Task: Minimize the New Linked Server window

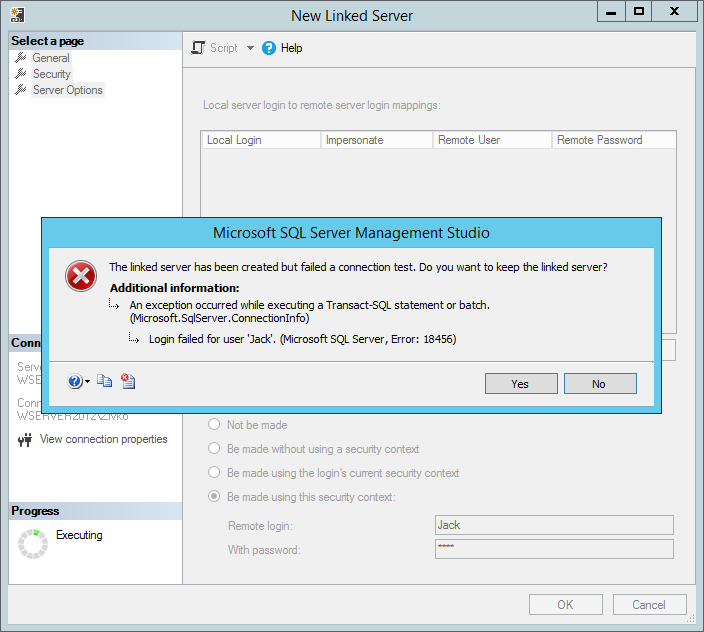Action: pyautogui.click(x=611, y=12)
